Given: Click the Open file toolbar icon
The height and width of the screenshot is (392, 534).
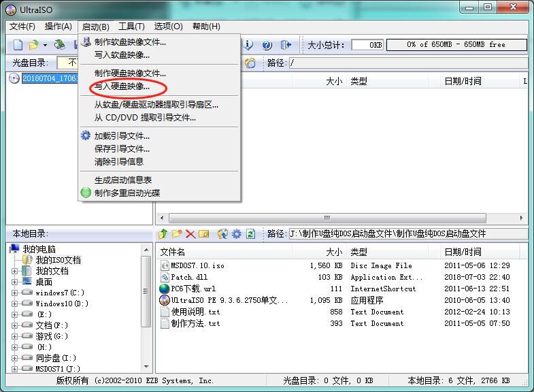Looking at the screenshot, I should click(33, 45).
